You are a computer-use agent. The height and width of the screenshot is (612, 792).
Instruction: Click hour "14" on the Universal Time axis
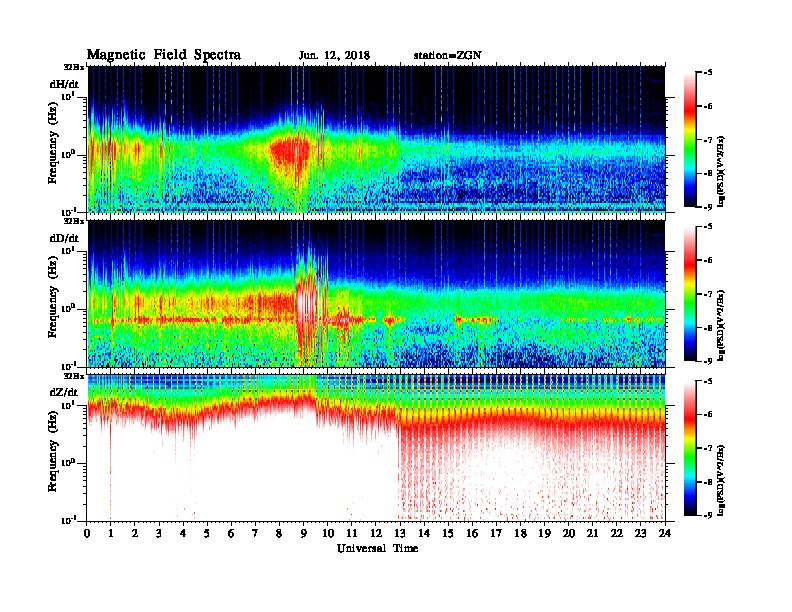pyautogui.click(x=424, y=533)
